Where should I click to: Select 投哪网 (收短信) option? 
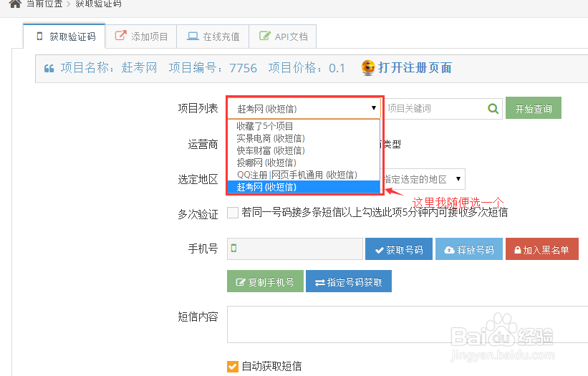304,163
